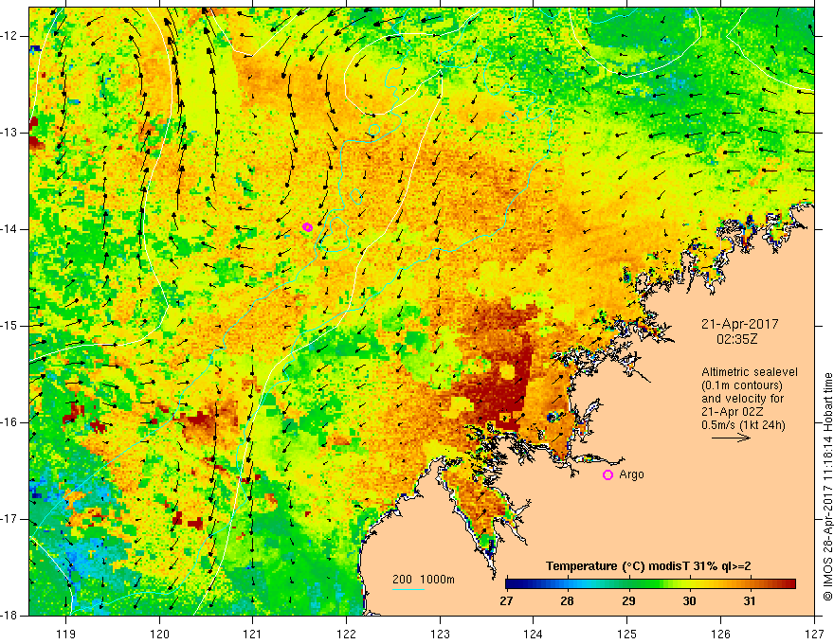Click the Argo legend label

click(x=631, y=474)
